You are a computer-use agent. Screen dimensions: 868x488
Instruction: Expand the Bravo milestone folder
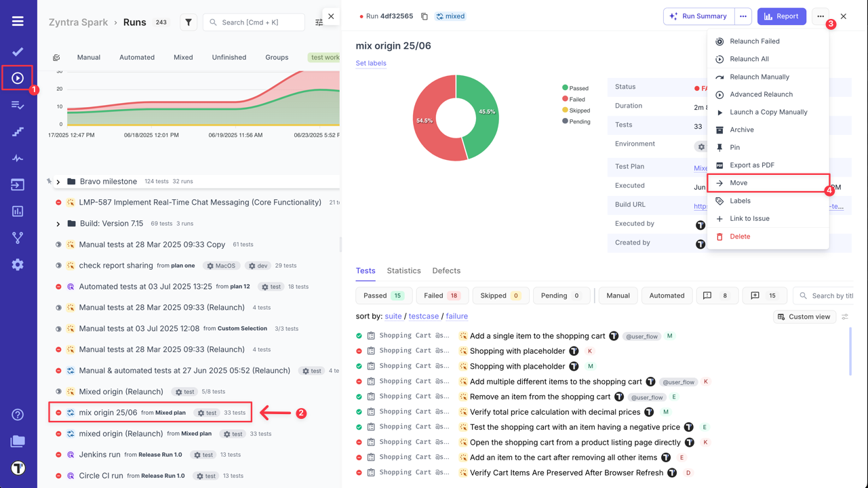click(x=58, y=182)
